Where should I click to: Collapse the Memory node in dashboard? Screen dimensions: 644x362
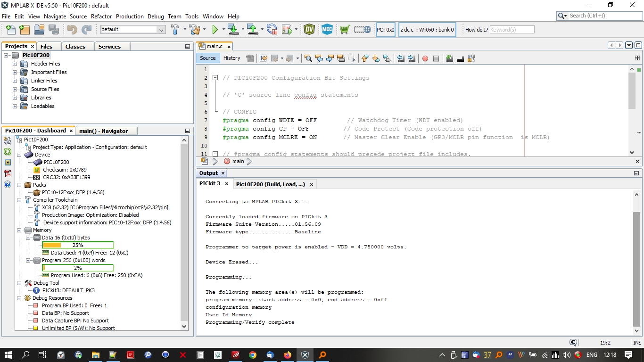(x=19, y=230)
